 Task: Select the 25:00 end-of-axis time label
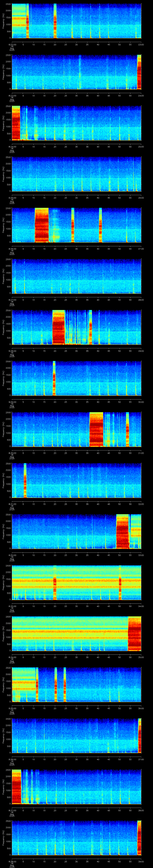pyautogui.click(x=141, y=147)
